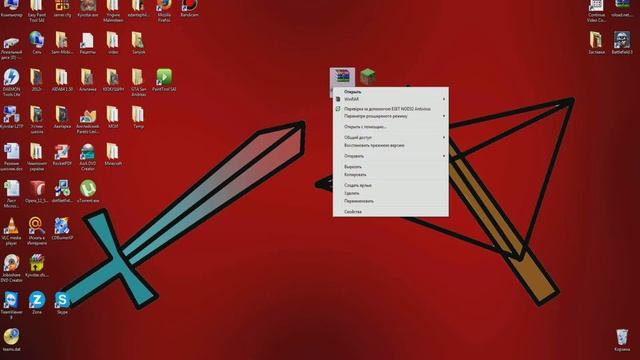Open the WinRAR submenu entry
Image resolution: width=640 pixels, height=360 pixels.
click(391, 99)
